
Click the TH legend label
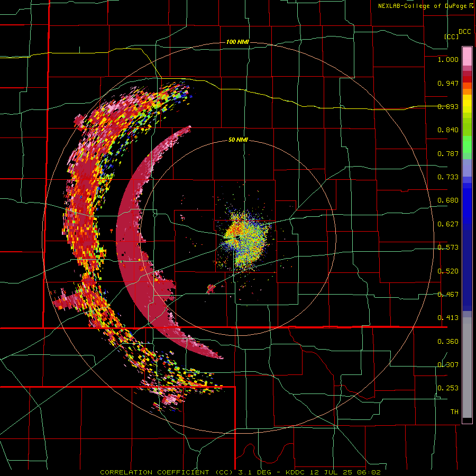click(x=454, y=412)
